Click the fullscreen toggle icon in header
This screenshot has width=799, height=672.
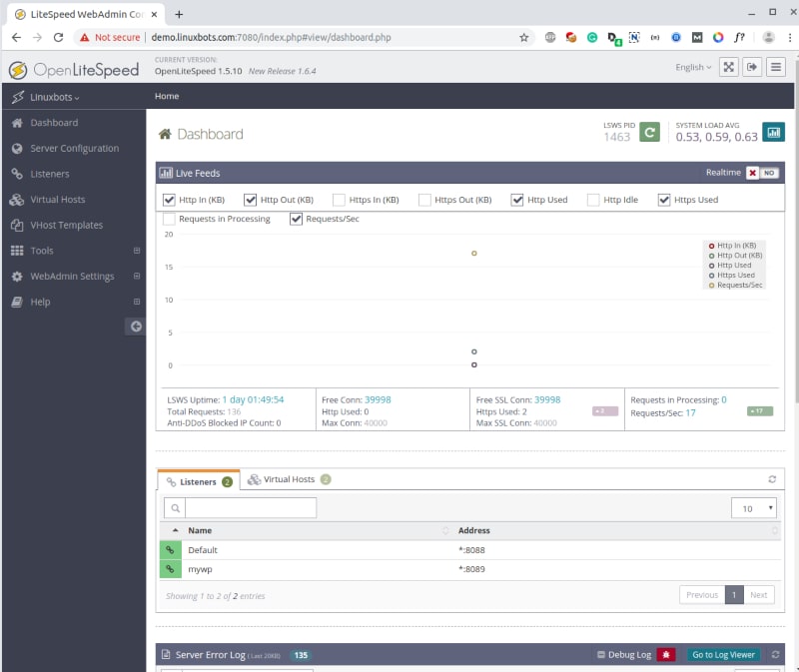click(728, 67)
